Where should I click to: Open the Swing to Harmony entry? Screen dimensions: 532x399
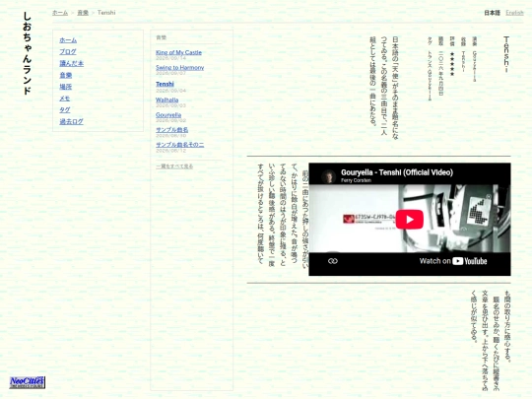(x=180, y=68)
